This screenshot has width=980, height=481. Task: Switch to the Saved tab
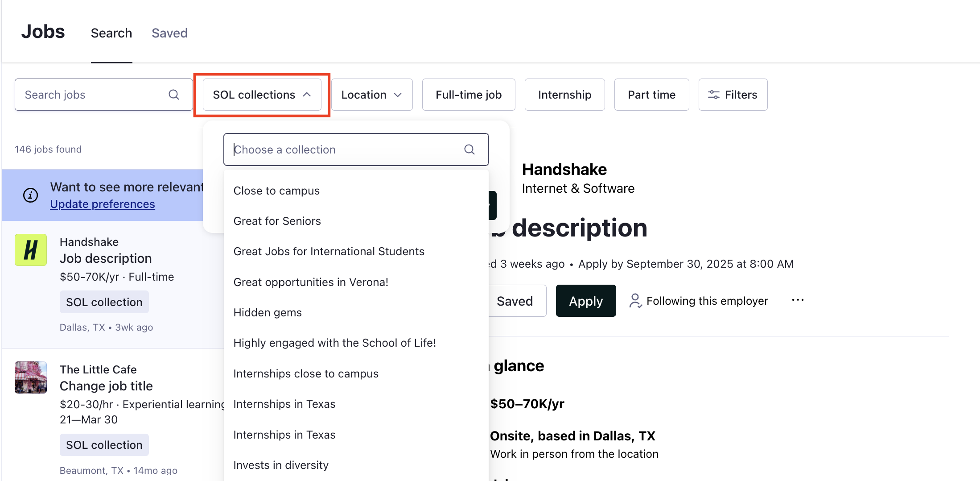coord(169,33)
